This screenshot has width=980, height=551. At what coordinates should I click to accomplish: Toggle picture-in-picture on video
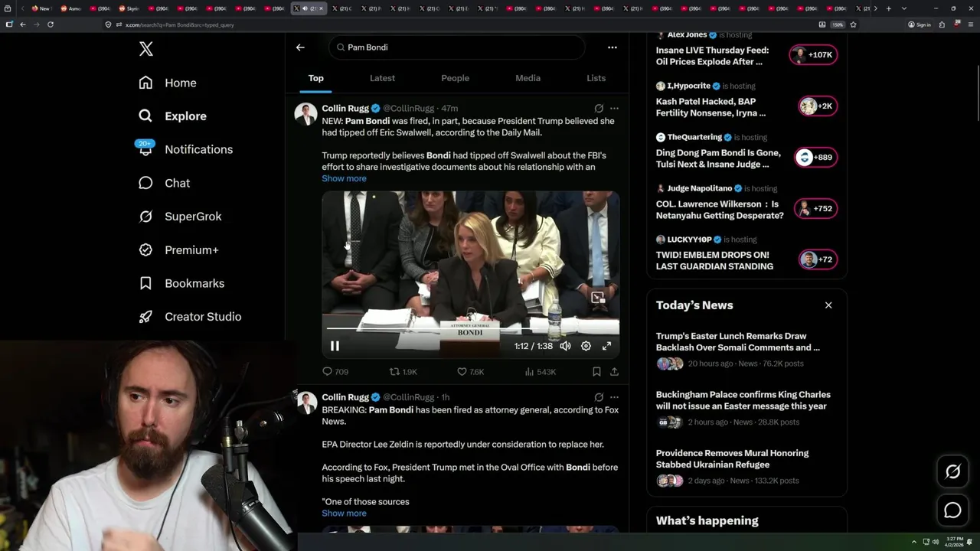[598, 297]
